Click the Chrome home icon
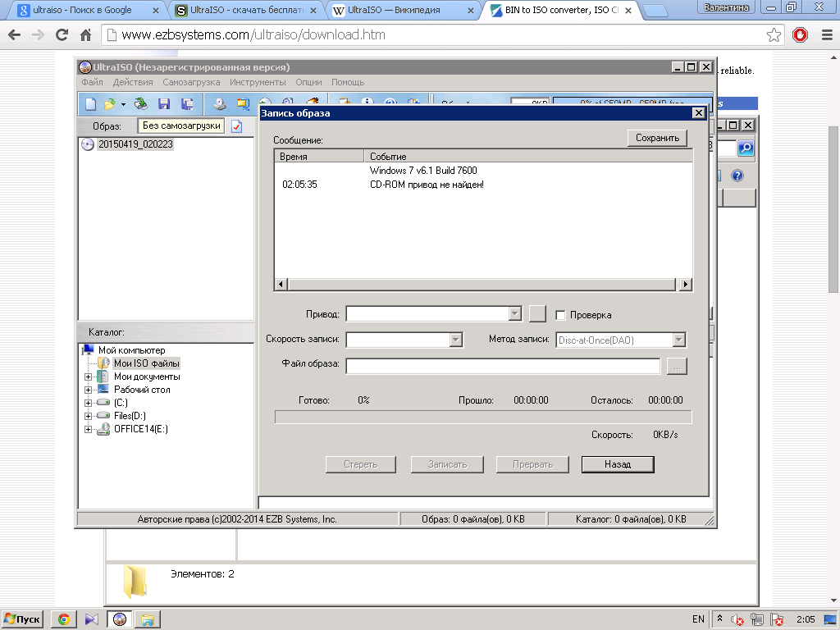Viewport: 840px width, 630px height. [85, 35]
